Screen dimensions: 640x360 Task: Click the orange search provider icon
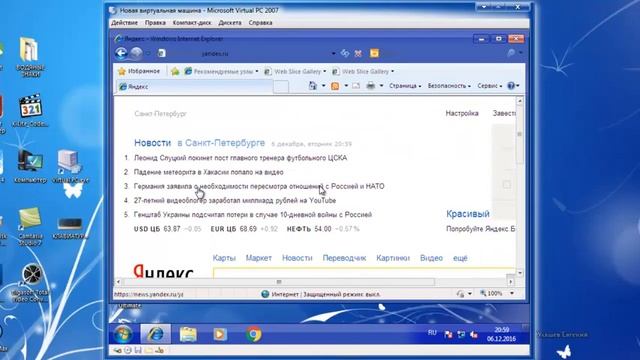374,53
